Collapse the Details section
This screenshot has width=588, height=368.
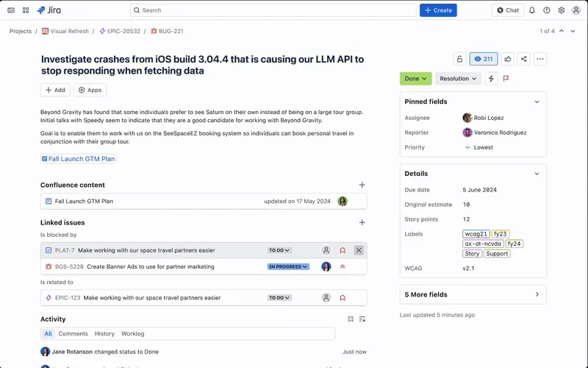point(537,174)
